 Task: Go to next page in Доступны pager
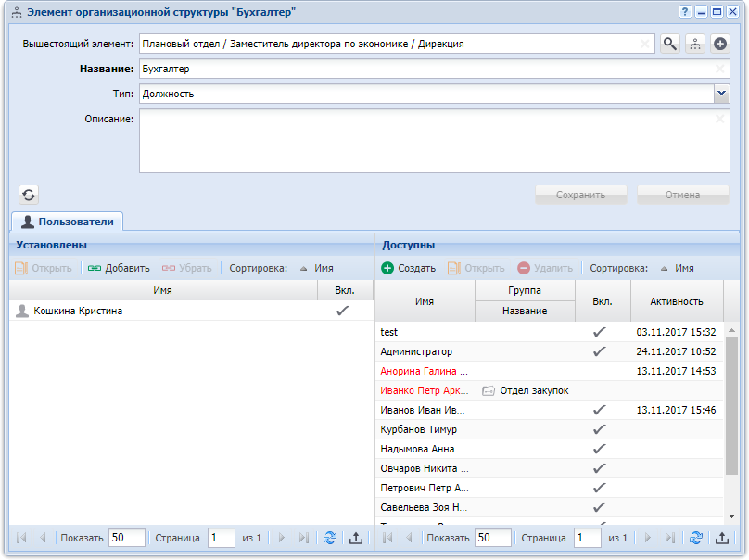point(647,538)
